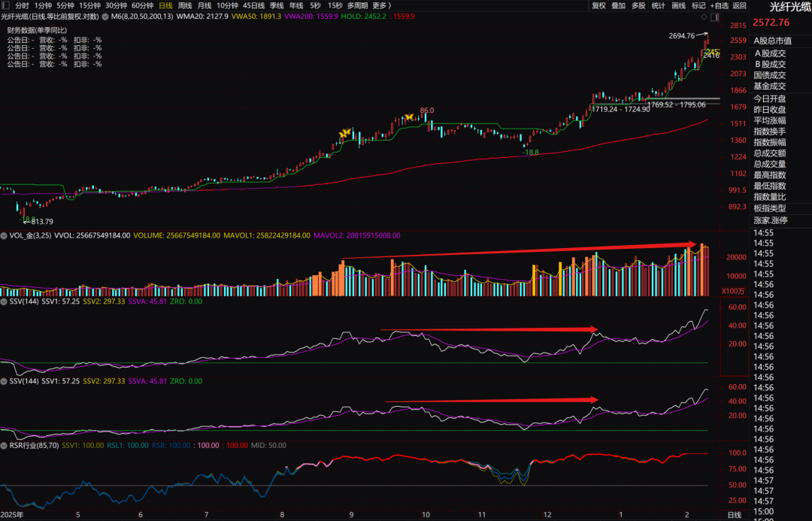
Task: Add to watchlist with +自选
Action: [x=720, y=5]
